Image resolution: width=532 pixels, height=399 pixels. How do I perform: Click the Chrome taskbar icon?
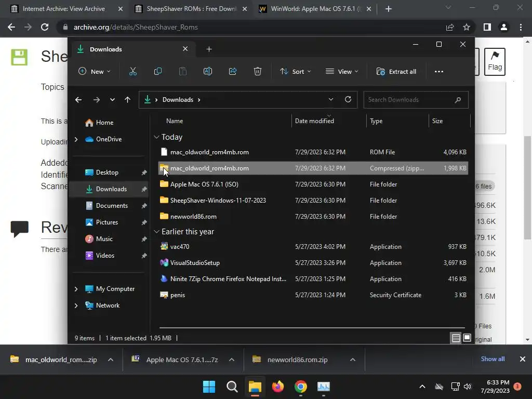point(301,387)
